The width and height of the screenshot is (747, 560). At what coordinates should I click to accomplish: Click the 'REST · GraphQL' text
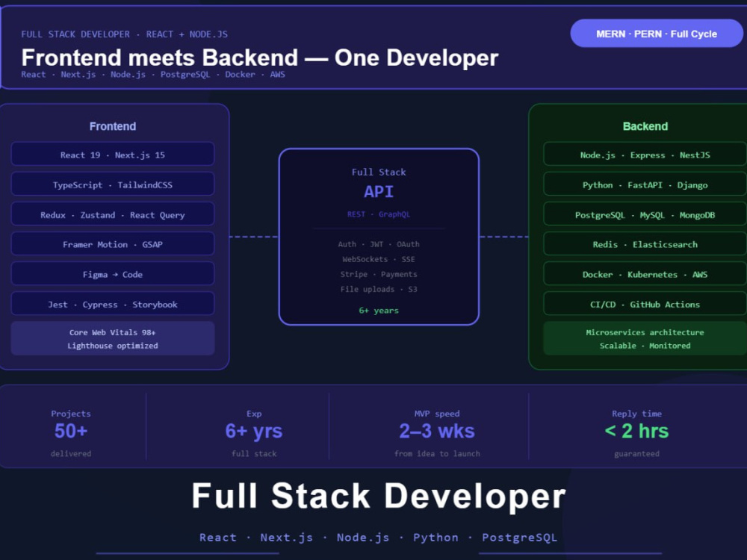pyautogui.click(x=379, y=214)
